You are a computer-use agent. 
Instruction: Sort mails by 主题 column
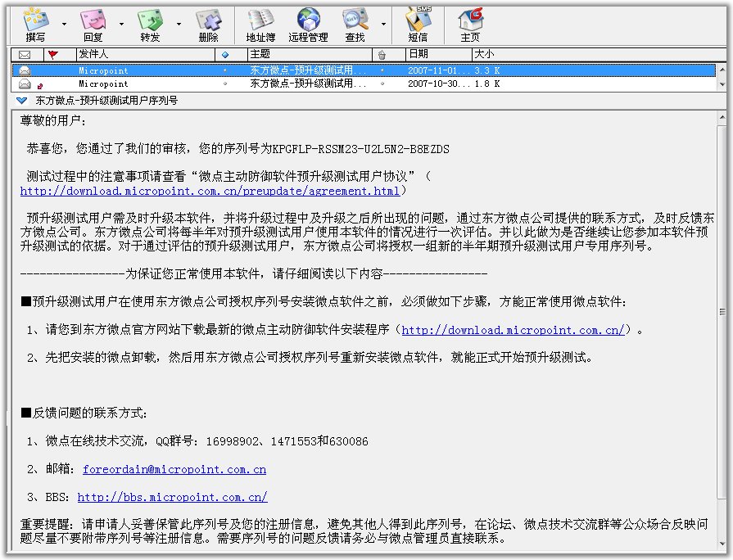(310, 55)
